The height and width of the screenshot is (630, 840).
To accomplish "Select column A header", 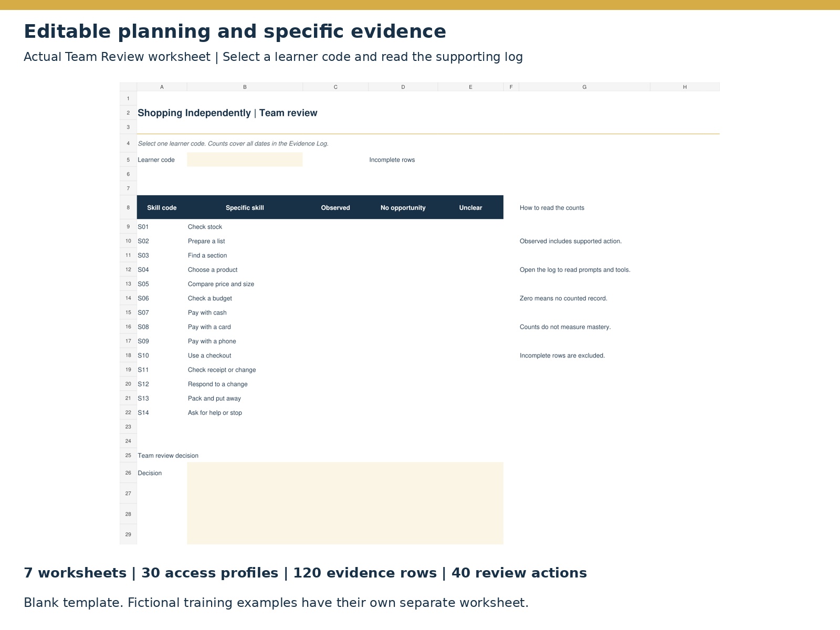I will coord(162,87).
